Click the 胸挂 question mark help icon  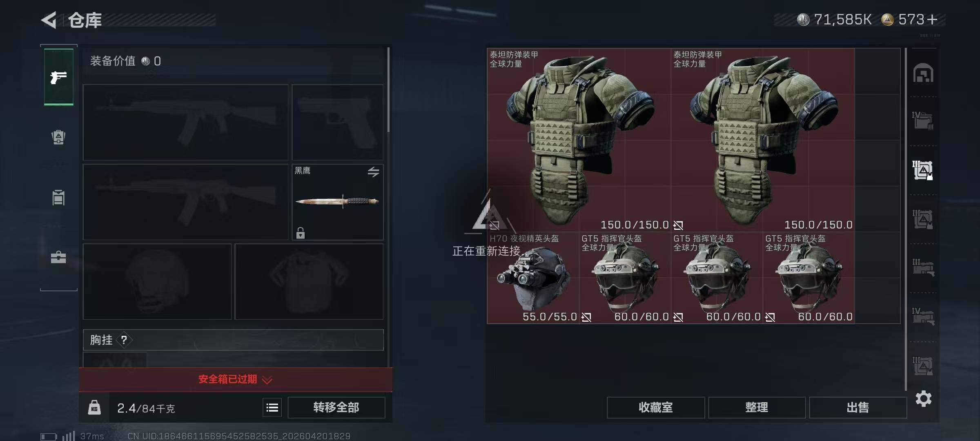click(x=124, y=340)
